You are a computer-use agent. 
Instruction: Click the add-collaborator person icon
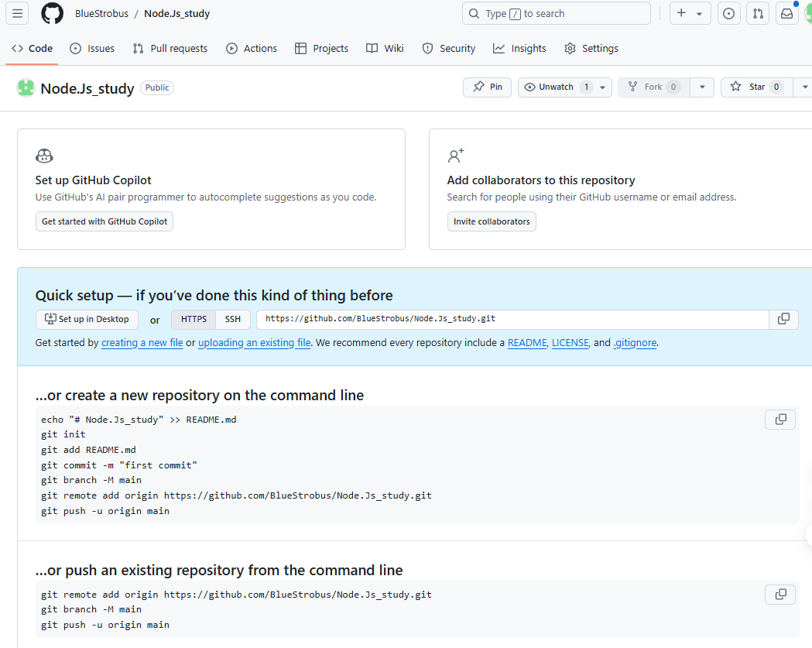tap(456, 156)
